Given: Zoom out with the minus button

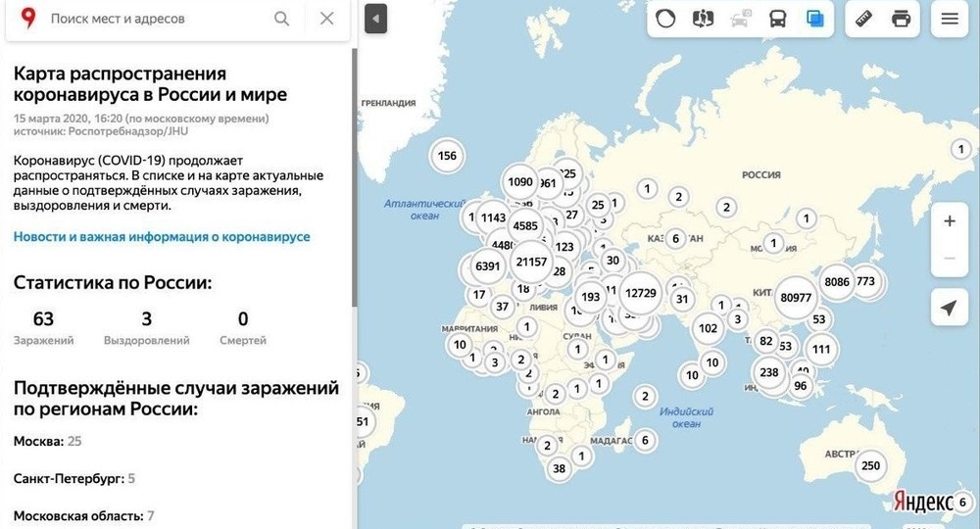Looking at the screenshot, I should [x=950, y=258].
